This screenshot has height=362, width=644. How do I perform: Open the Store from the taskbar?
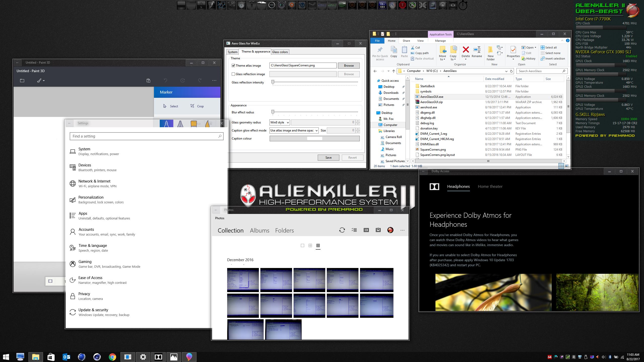pos(51,357)
